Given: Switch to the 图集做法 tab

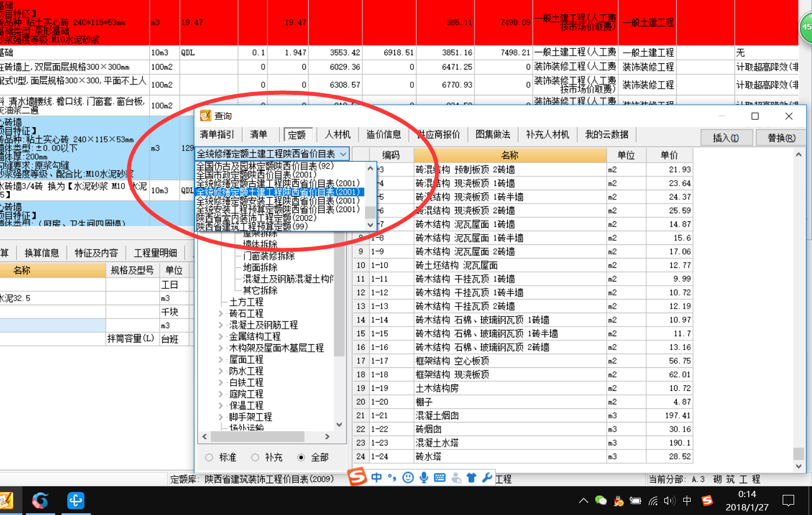Looking at the screenshot, I should coord(493,134).
